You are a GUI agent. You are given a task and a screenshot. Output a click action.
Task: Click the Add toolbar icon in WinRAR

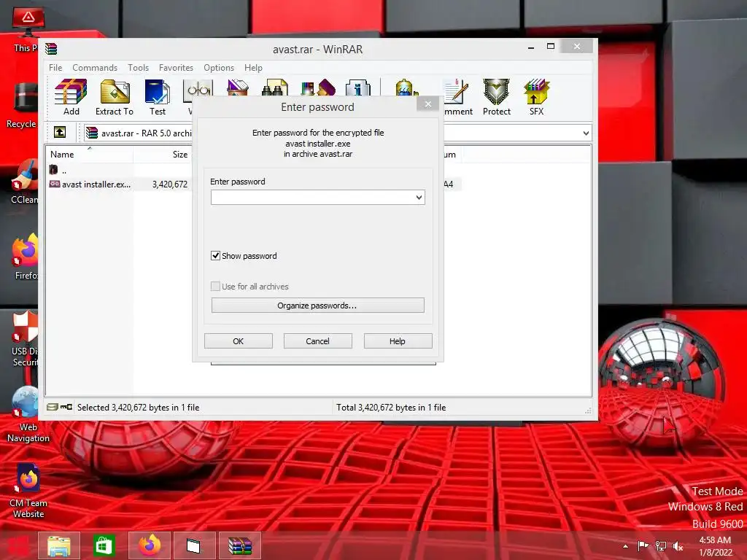pyautogui.click(x=71, y=97)
